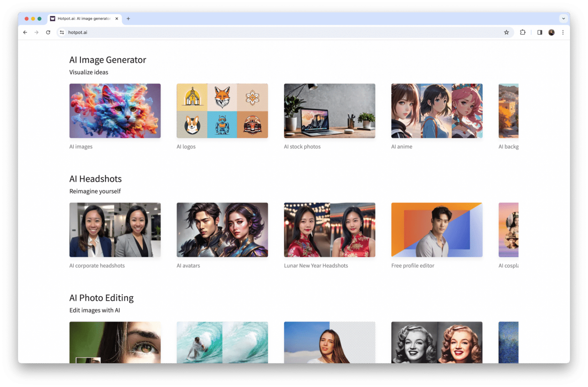Click the Free profile editor thumbnail
Screen dimensions: 588x387
point(436,230)
